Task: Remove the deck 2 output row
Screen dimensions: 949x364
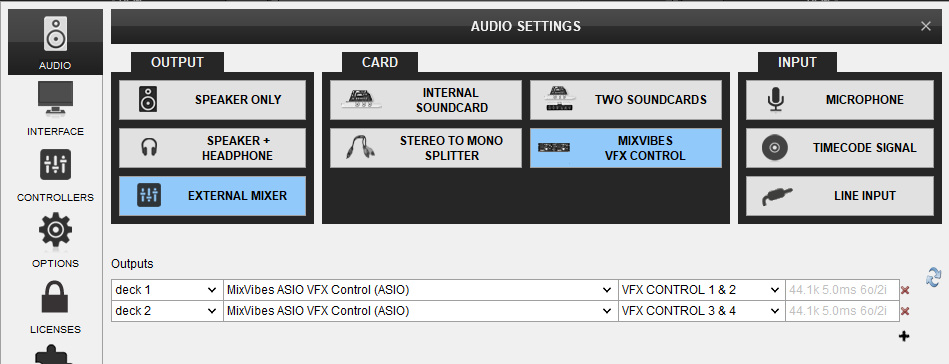Action: click(x=905, y=311)
